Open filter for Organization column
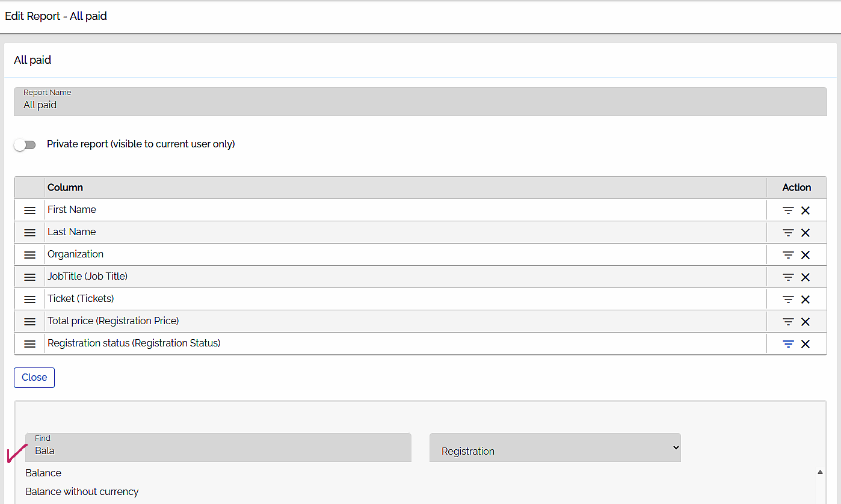Screen dimensions: 841x504 pyautogui.click(x=788, y=255)
